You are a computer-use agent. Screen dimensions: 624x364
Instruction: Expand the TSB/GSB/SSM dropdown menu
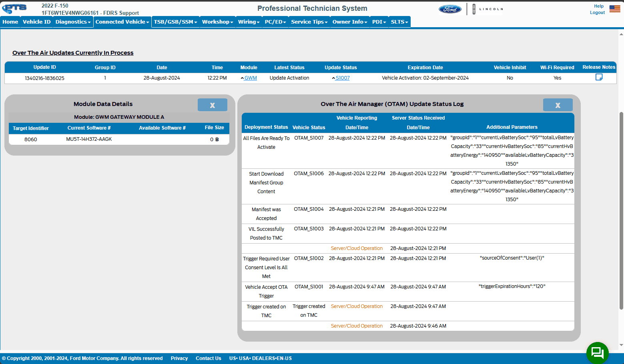pos(175,22)
